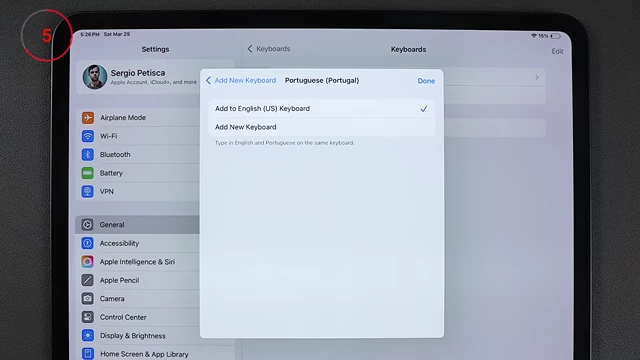This screenshot has height=360, width=640.
Task: Open disclosure chevron on first Keyboards row
Action: coord(537,77)
